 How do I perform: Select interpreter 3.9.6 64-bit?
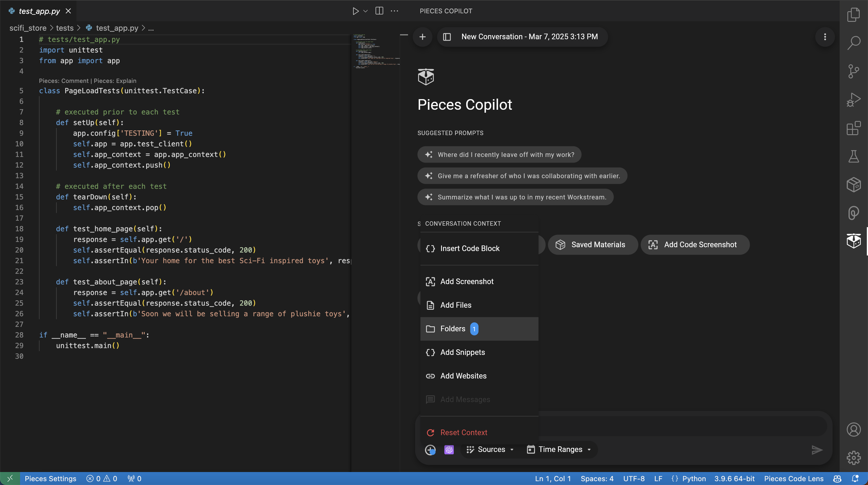point(734,479)
